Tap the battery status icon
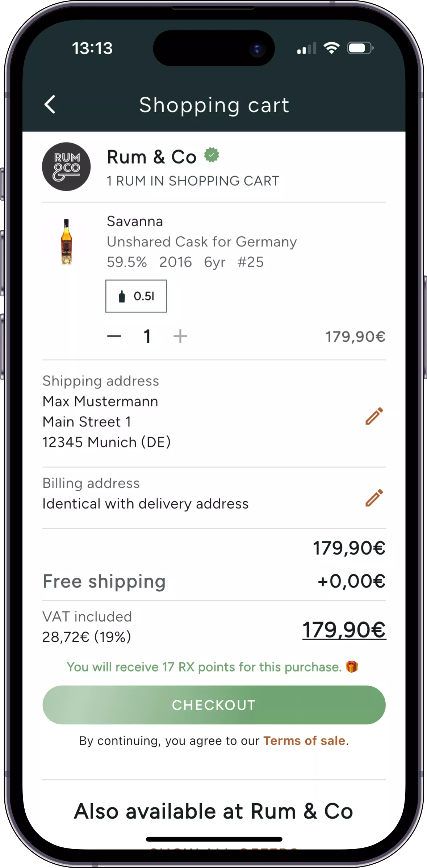This screenshot has height=868, width=427. tap(360, 48)
